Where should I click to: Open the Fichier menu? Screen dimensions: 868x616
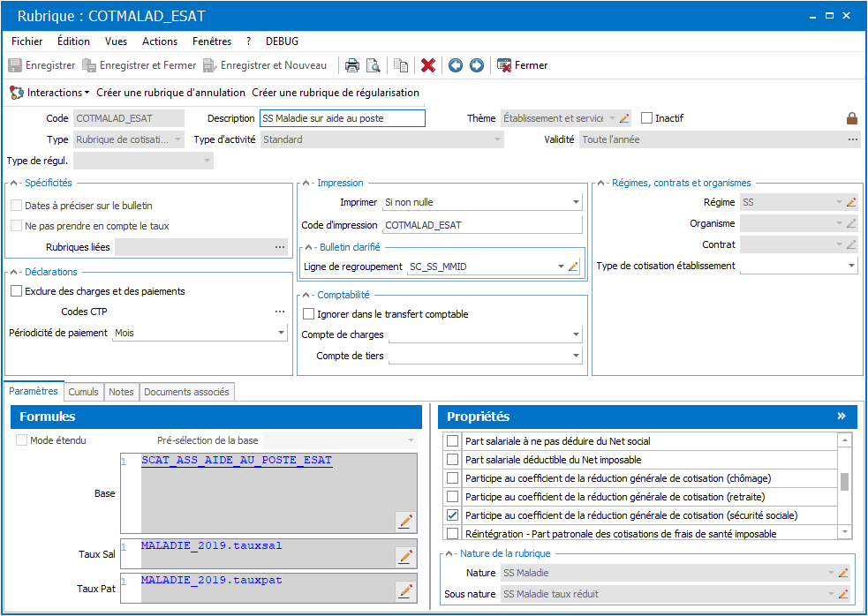coord(27,41)
